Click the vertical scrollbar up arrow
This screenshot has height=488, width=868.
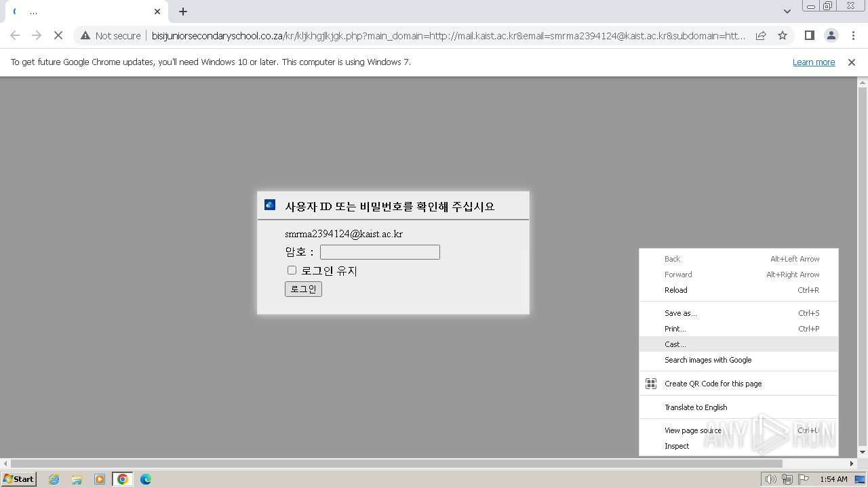[x=863, y=82]
